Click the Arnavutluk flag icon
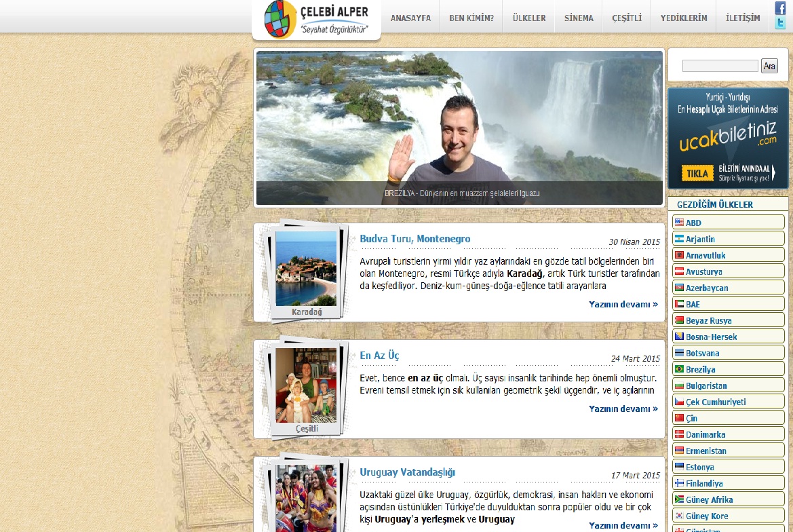Viewport: 793px width, 532px height. pyautogui.click(x=679, y=255)
